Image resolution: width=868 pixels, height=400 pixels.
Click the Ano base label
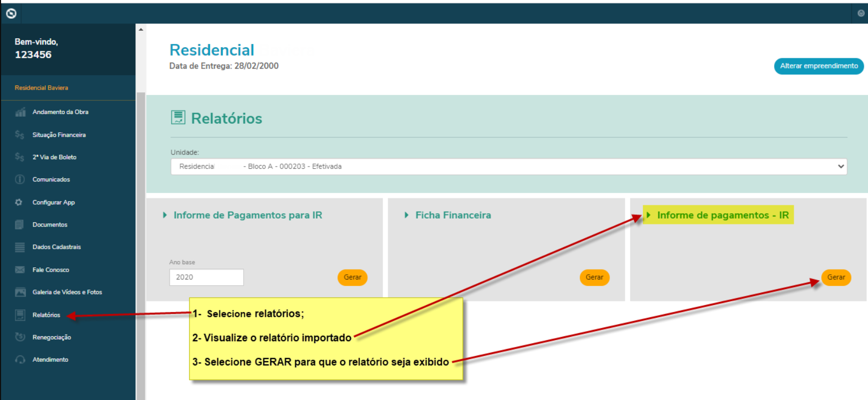click(x=182, y=262)
